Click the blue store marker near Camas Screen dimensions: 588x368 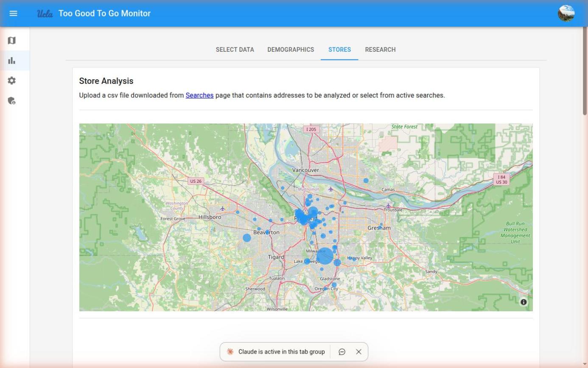tap(366, 181)
